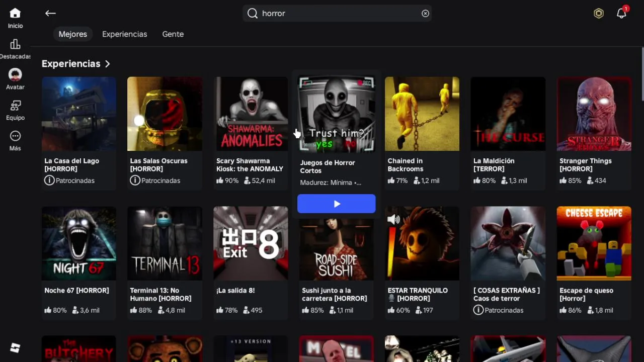
Task: Open Demogorgon COSAS EXTRAÑAS thumbnail
Action: click(x=508, y=243)
